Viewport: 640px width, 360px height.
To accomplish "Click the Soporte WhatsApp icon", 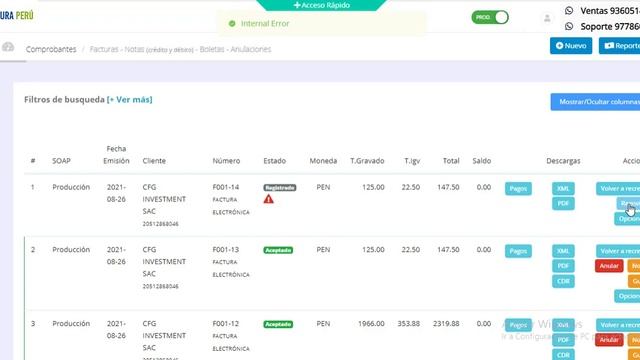I will [x=569, y=26].
